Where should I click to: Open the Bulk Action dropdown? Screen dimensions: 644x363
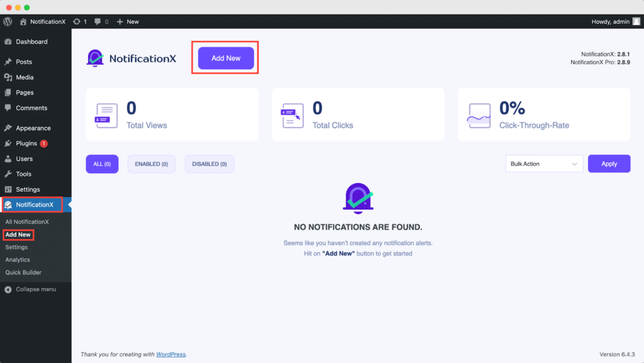pyautogui.click(x=544, y=164)
